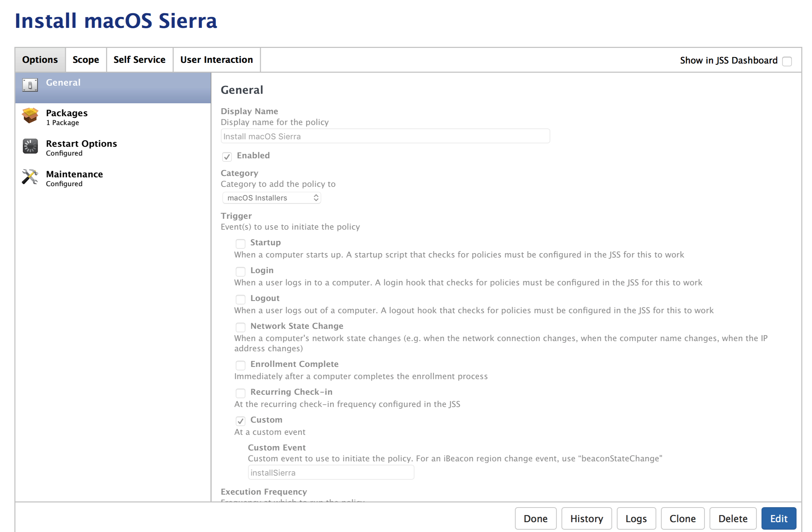
Task: Select the Packages payload label
Action: pyautogui.click(x=67, y=113)
